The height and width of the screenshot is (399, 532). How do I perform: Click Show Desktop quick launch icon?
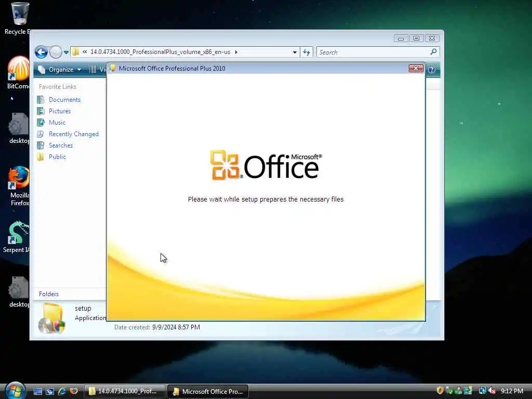click(x=37, y=391)
